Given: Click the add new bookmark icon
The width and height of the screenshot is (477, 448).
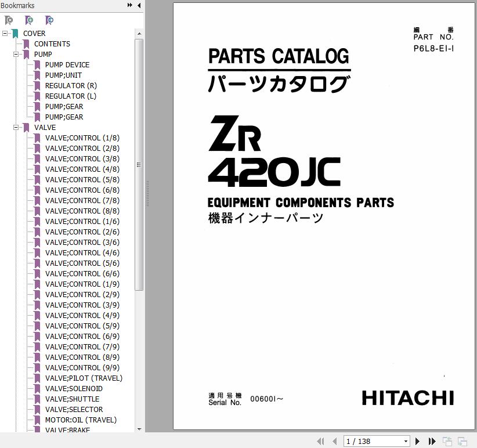Looking at the screenshot, I should pyautogui.click(x=29, y=20).
